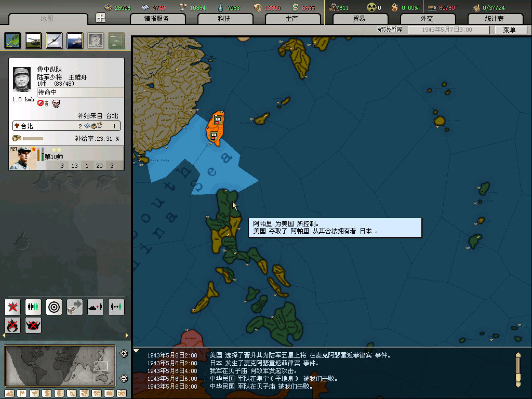Screen dimensions: 532x399
Task: Select the southern Taiwan unit counter
Action: [x=214, y=136]
